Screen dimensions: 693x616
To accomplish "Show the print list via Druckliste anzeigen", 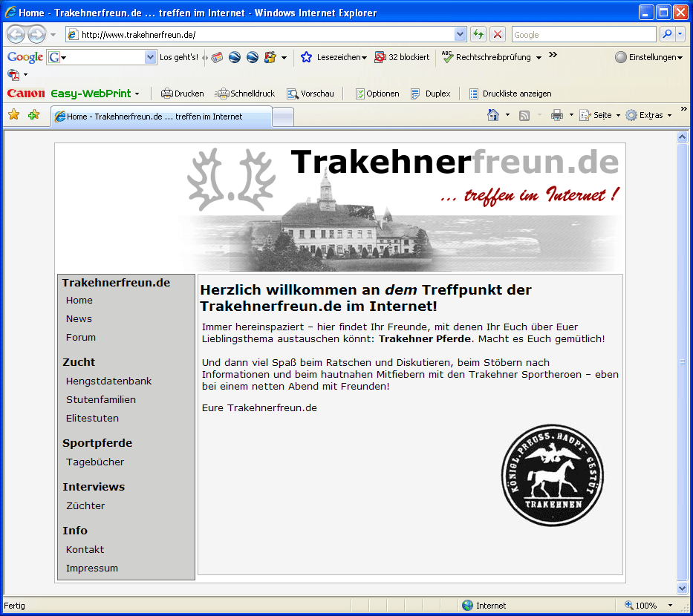I will (510, 94).
